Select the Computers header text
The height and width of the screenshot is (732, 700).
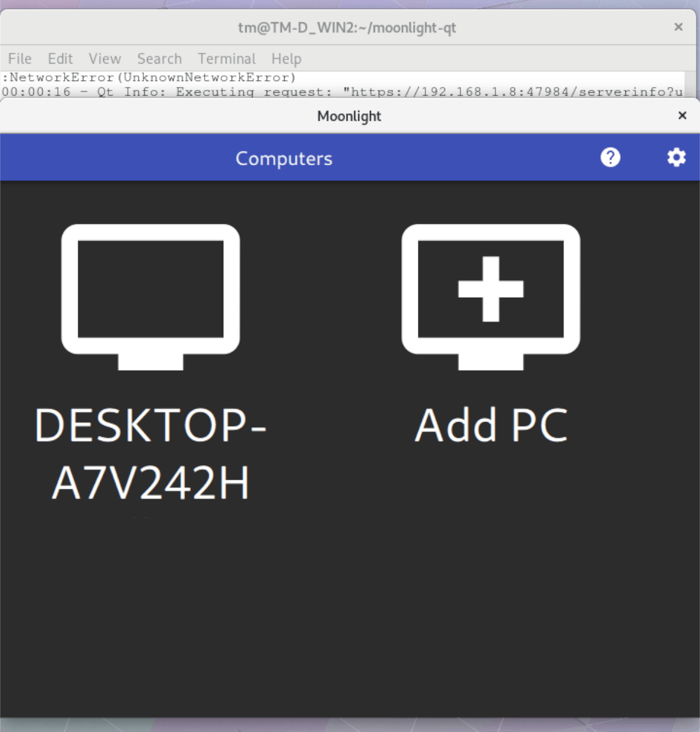pos(283,158)
